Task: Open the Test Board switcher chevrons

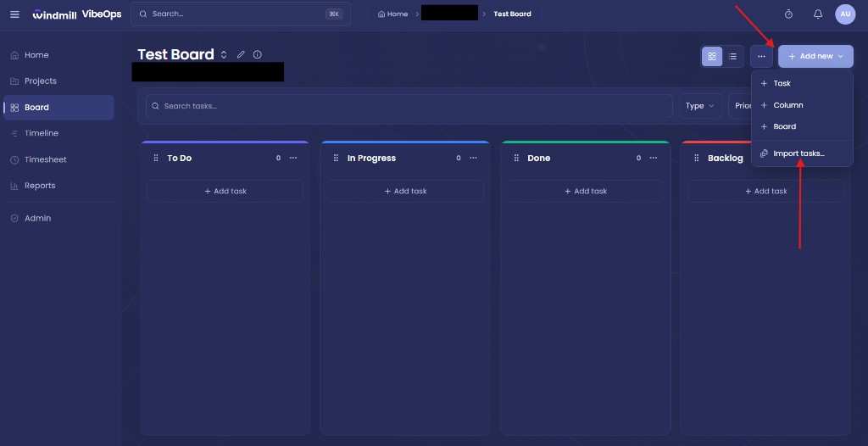Action: [x=224, y=54]
